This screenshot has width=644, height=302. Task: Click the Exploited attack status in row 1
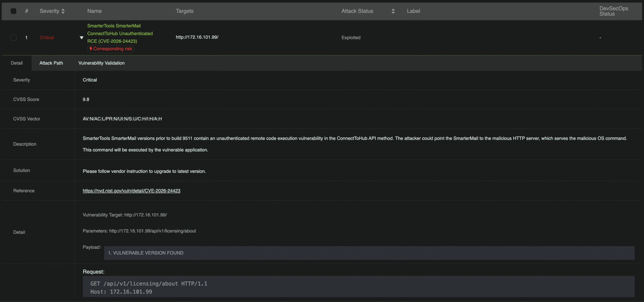351,38
